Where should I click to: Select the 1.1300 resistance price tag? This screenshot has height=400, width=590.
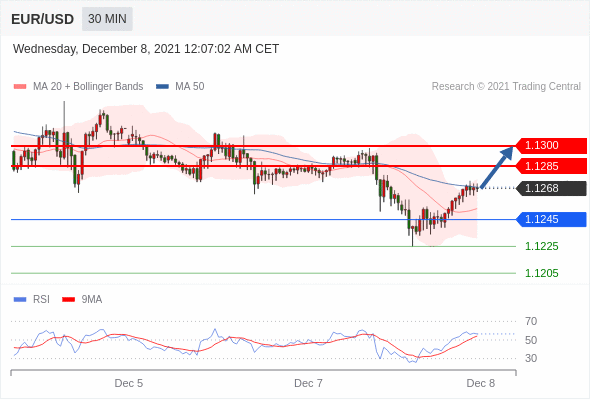(x=551, y=146)
